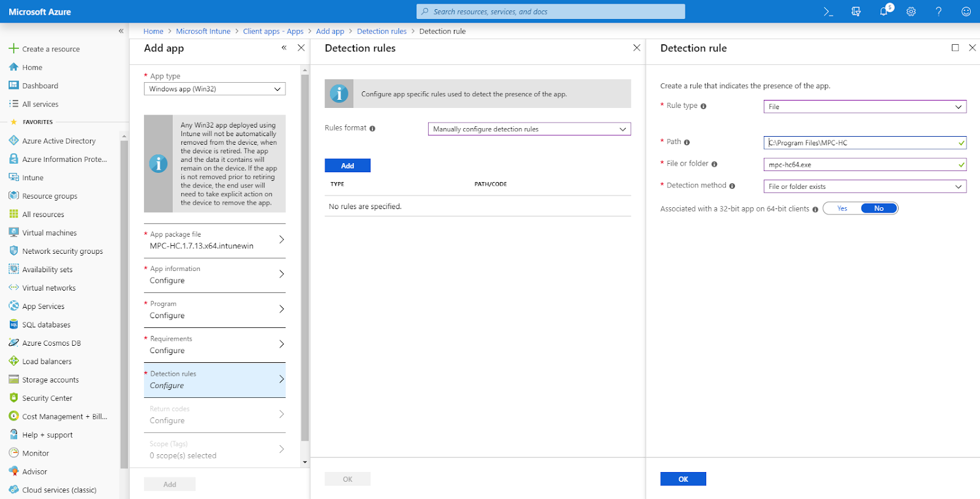Maximize the Detection rule blade
Screen dimensions: 980x499
coord(955,48)
